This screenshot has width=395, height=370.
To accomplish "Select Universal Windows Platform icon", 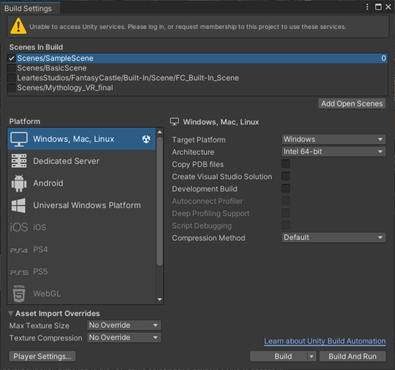I will coord(19,205).
